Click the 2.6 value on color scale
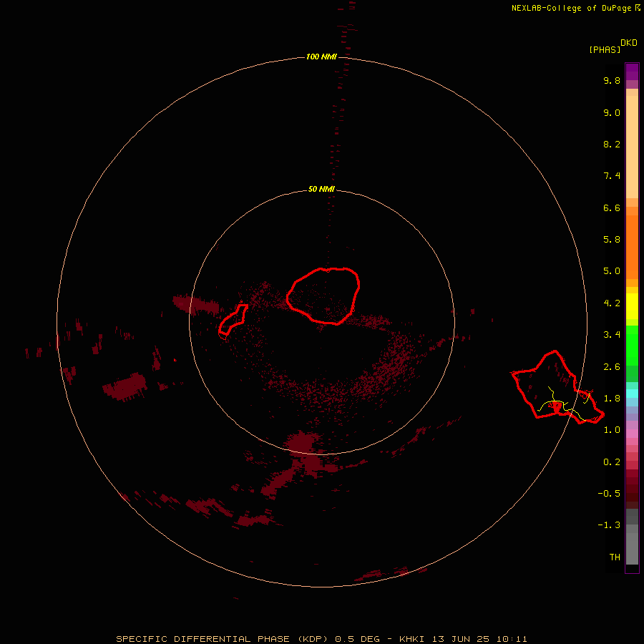This screenshot has width=644, height=644. (x=612, y=367)
